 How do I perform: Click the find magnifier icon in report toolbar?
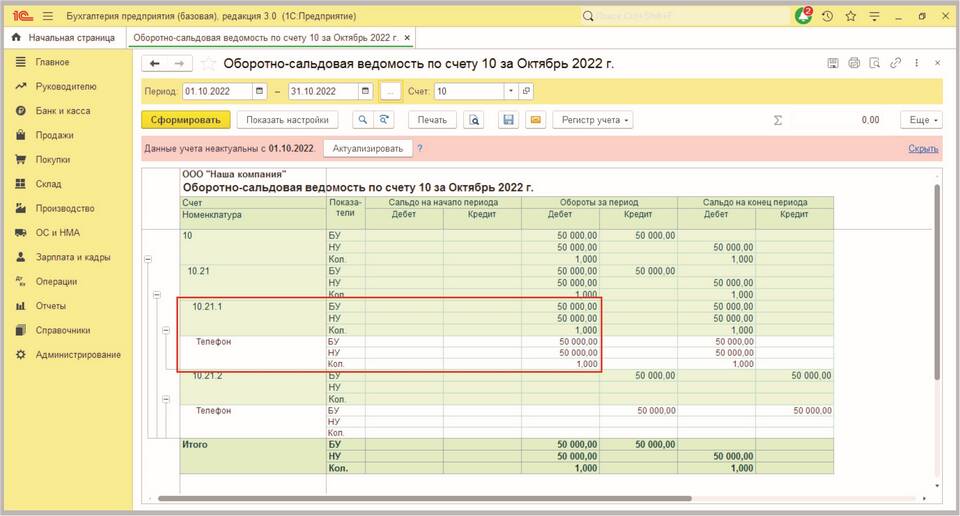pos(363,120)
